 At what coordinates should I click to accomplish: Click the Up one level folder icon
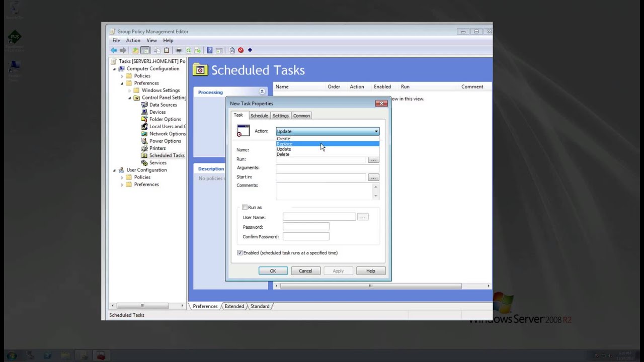pos(135,50)
